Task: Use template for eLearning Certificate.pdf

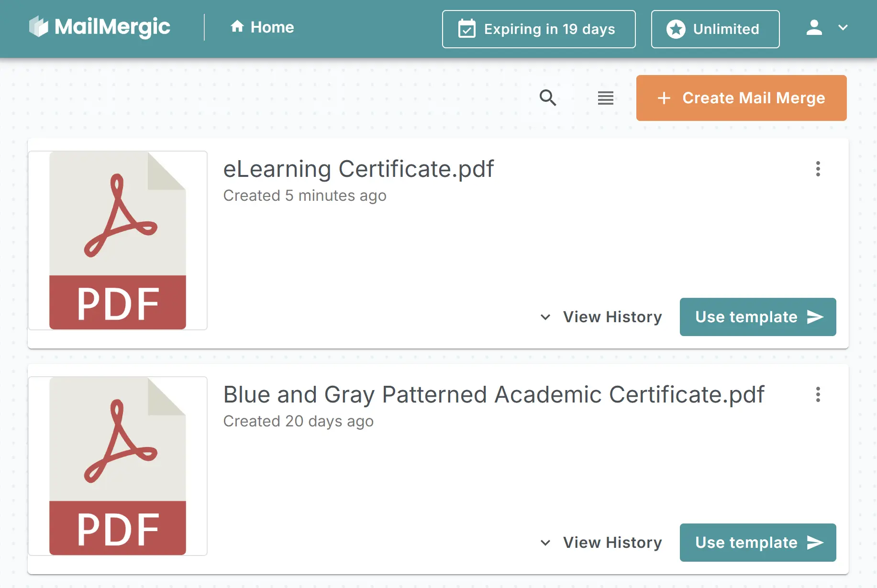Action: (x=757, y=317)
